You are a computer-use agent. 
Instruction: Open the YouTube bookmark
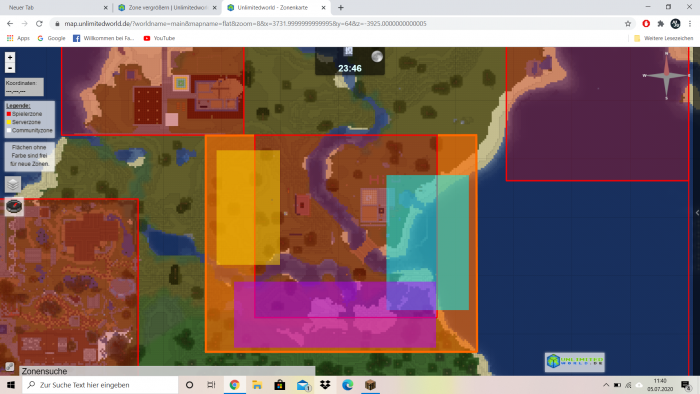[x=159, y=38]
